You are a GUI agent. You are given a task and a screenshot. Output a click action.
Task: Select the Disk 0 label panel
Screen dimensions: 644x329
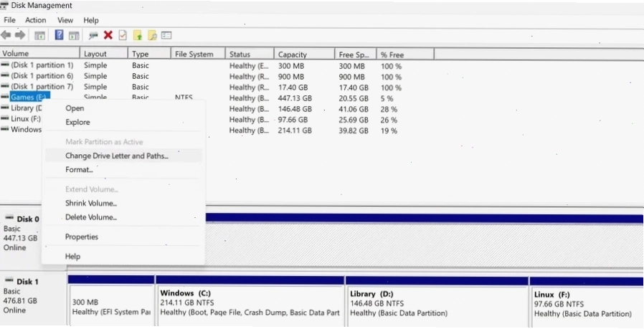point(21,238)
